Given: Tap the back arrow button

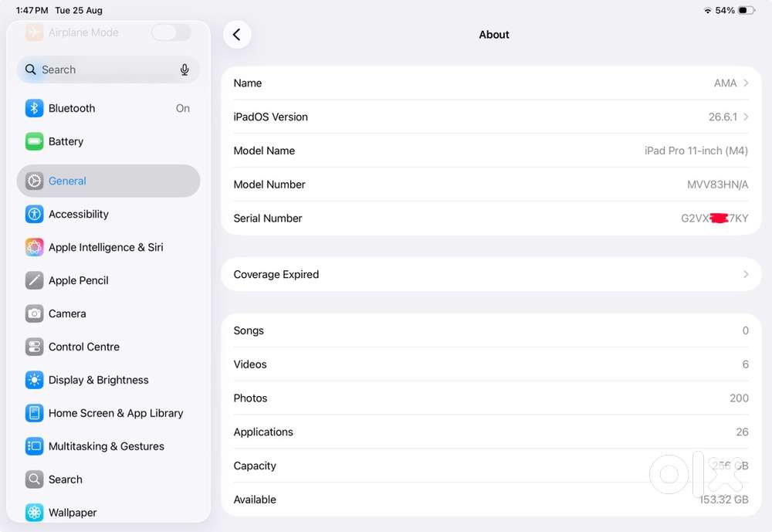Looking at the screenshot, I should [x=237, y=35].
